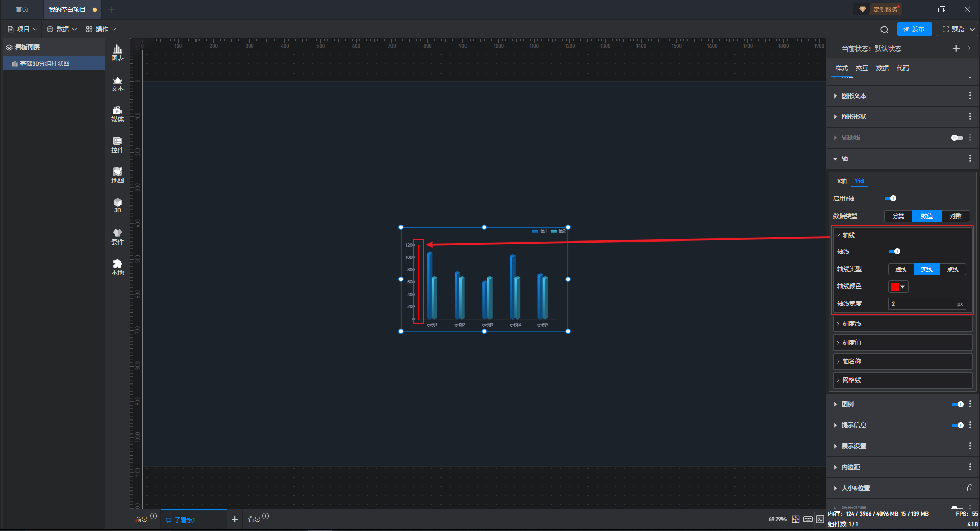
Task: Select the 基础3D分组柱状图 layer
Action: pyautogui.click(x=54, y=64)
